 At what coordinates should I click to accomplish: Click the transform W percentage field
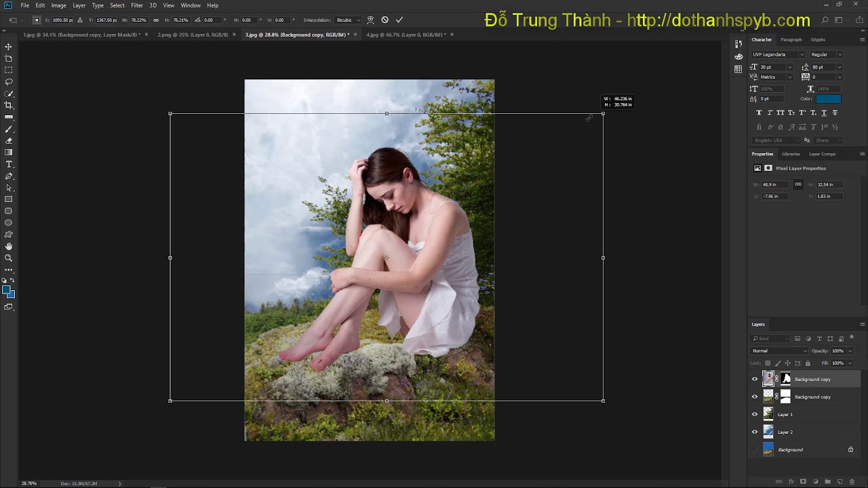point(140,20)
